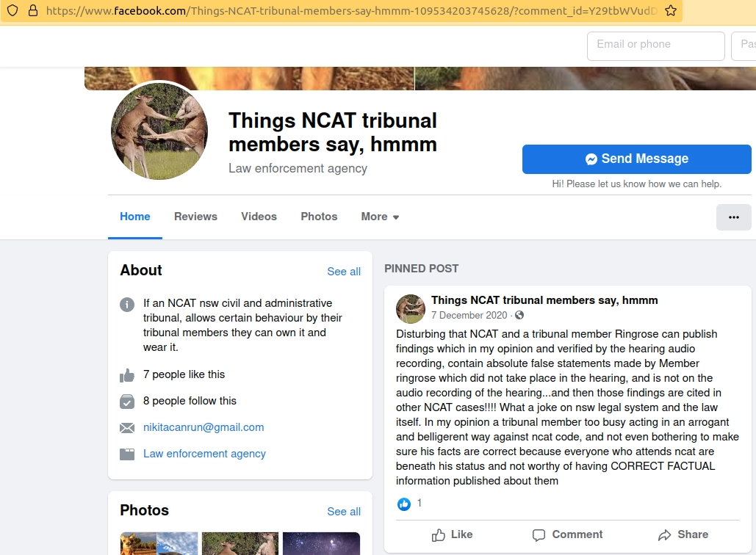756x555 pixels.
Task: Expand the More dropdown menu
Action: (x=380, y=217)
